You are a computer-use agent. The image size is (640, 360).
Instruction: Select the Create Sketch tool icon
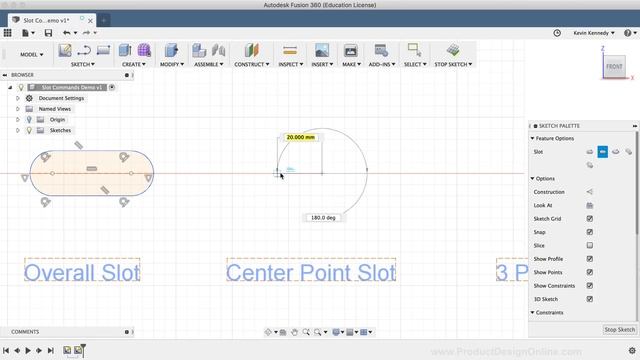(65, 51)
